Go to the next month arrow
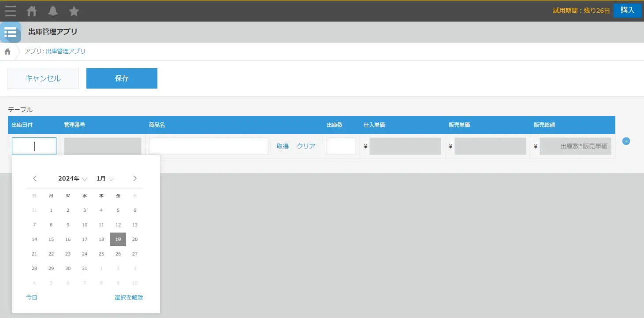Image resolution: width=644 pixels, height=318 pixels. click(135, 178)
